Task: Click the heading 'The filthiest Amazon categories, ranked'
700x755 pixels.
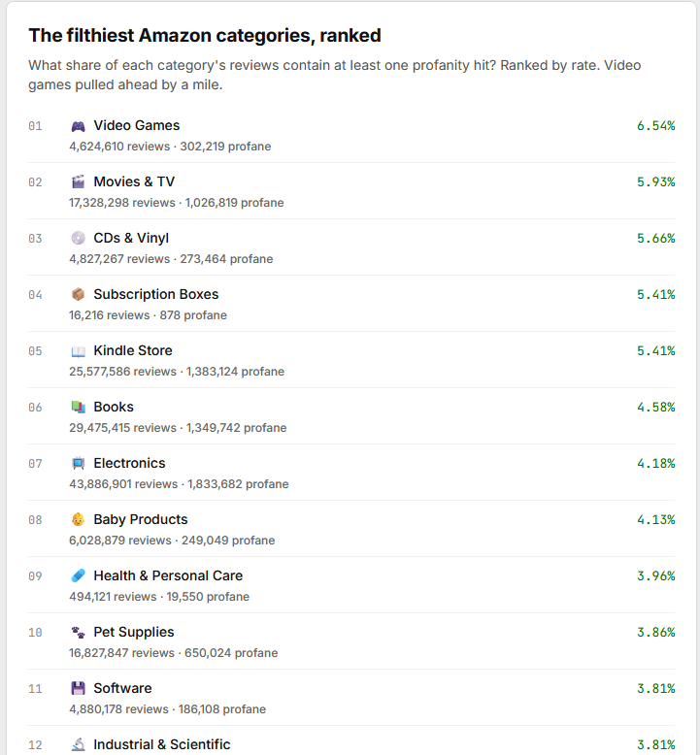Action: click(205, 36)
